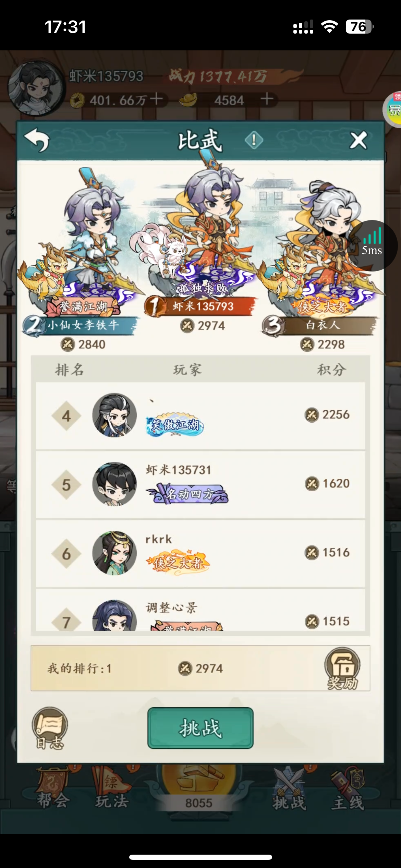The height and width of the screenshot is (868, 401).
Task: Close the 比武 panel with X
Action: [359, 140]
